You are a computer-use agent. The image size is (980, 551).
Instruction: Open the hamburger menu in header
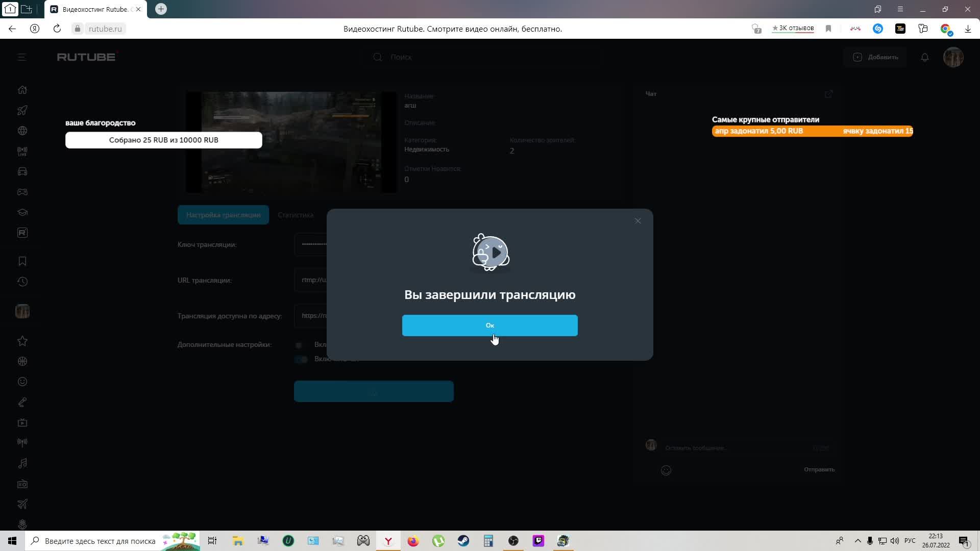[22, 57]
